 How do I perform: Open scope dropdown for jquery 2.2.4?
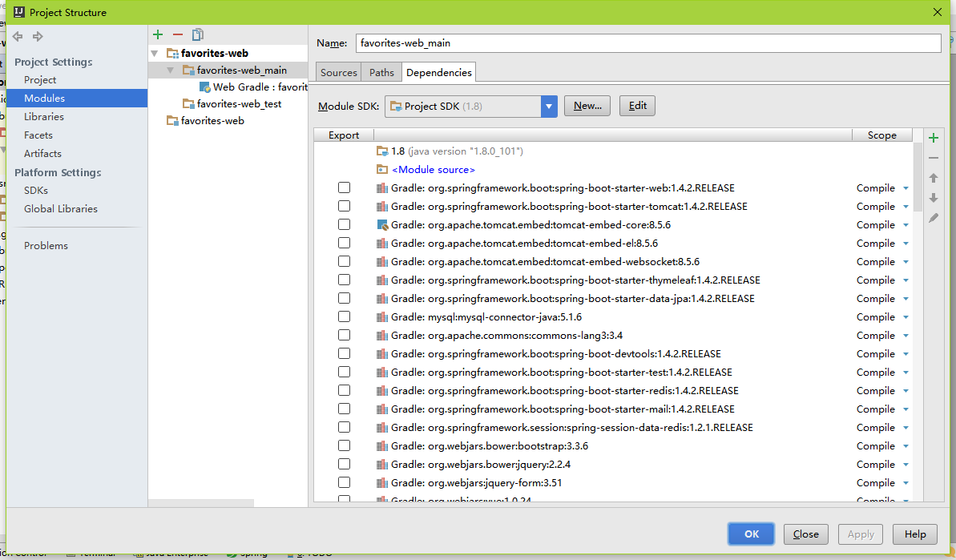(x=906, y=465)
